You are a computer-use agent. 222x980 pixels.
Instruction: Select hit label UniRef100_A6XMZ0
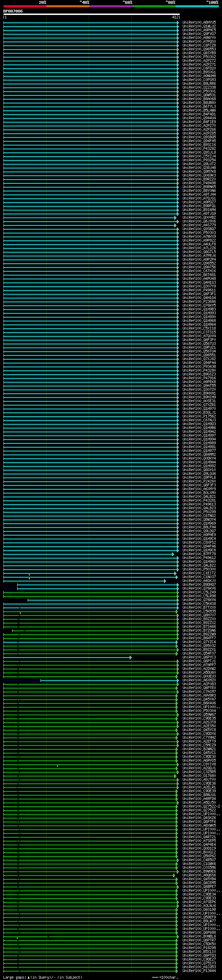pos(199,680)
